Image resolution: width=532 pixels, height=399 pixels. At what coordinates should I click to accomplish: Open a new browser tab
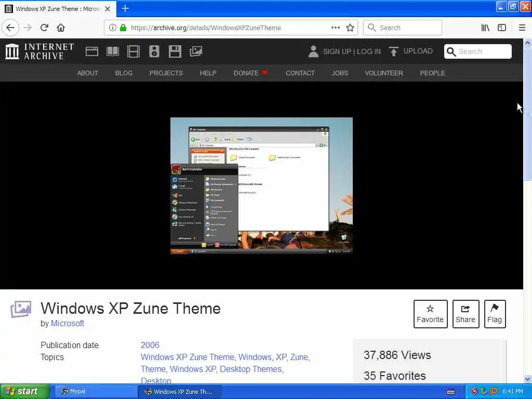[125, 8]
